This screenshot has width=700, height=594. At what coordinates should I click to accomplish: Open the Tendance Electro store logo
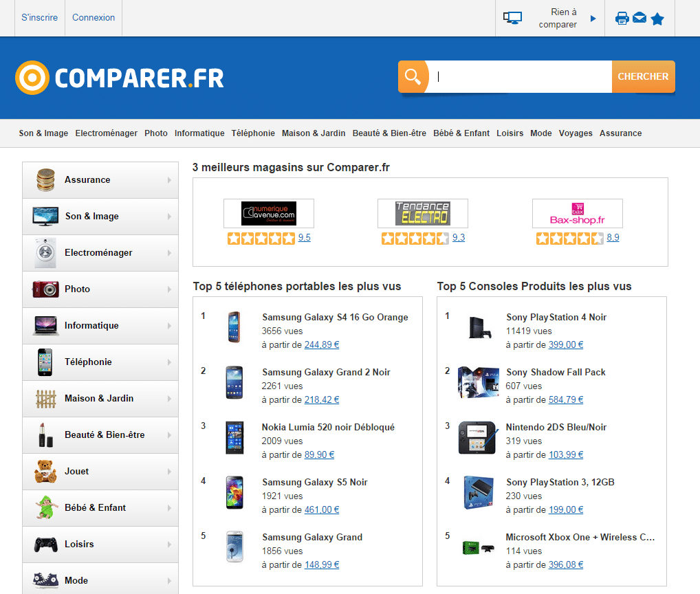[423, 213]
